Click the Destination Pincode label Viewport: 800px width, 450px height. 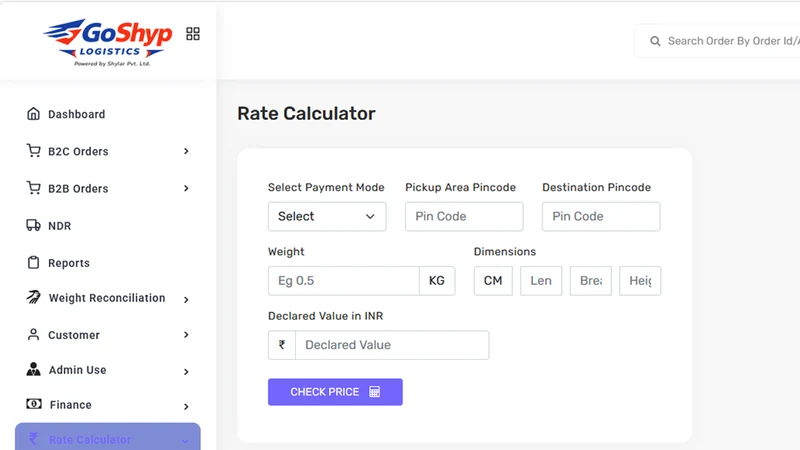pos(596,187)
